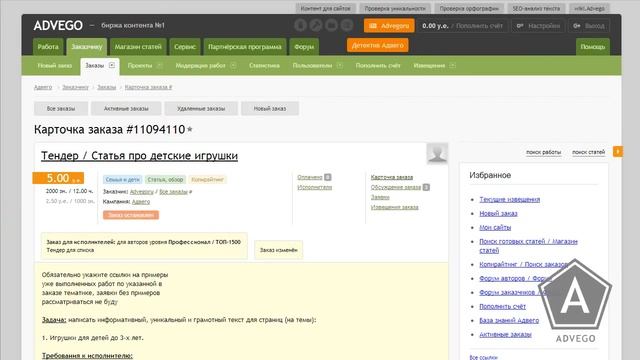This screenshot has height=360, width=640.
Task: Expand the Проекты submenu plus icon
Action: tap(160, 65)
